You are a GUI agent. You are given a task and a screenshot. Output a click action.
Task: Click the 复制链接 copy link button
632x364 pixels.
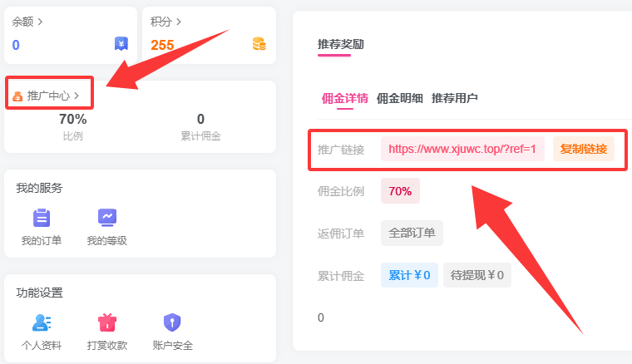pos(584,149)
